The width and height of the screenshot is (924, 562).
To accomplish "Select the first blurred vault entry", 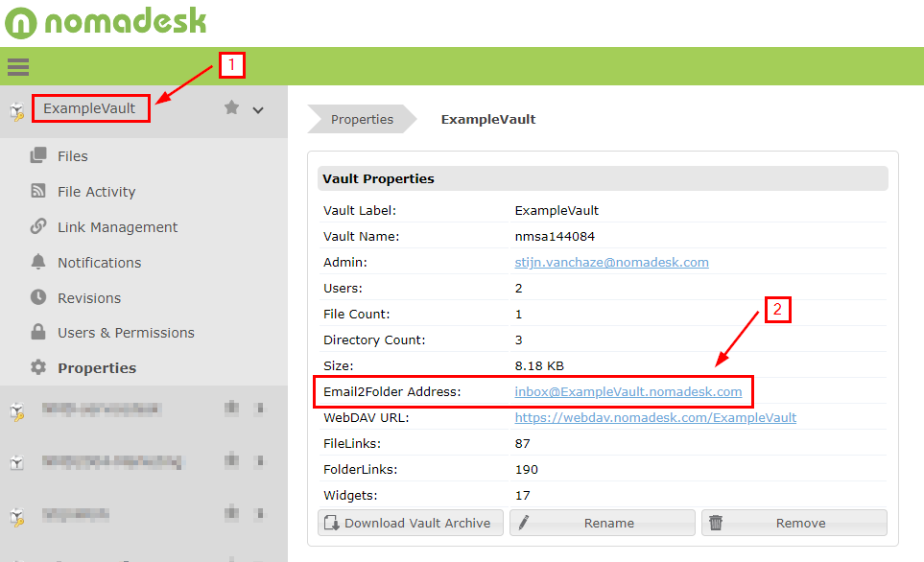I will (x=102, y=409).
